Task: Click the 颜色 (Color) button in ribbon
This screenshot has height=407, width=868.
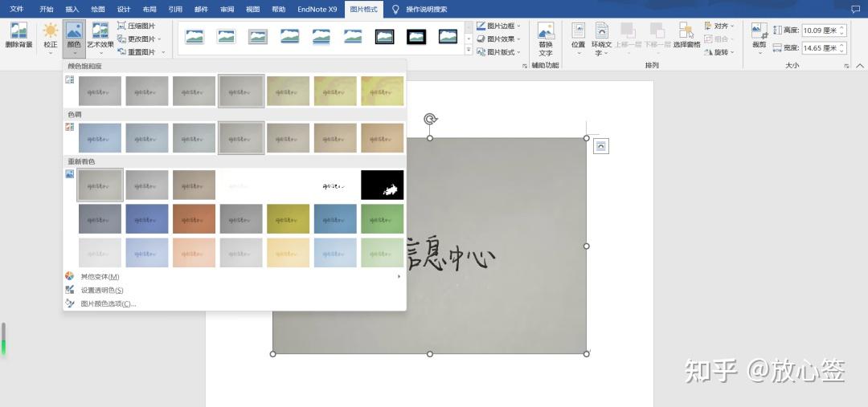Action: coord(74,37)
